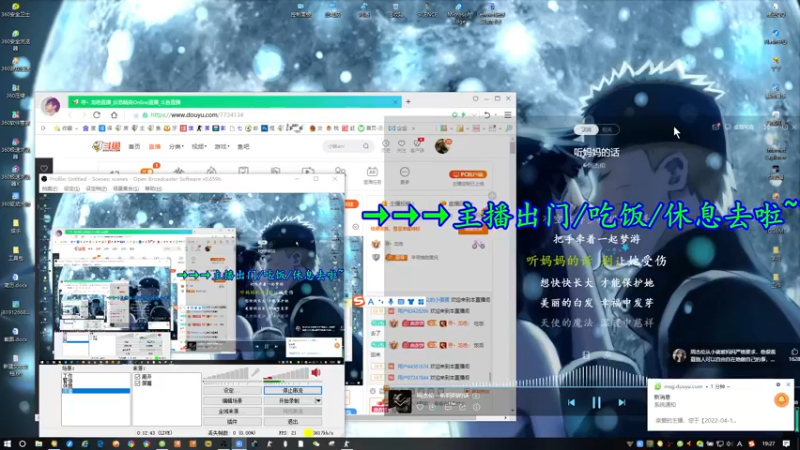This screenshot has height=450, width=800.
Task: Open the last OBS menu bar item 帮助
Action: pyautogui.click(x=153, y=189)
